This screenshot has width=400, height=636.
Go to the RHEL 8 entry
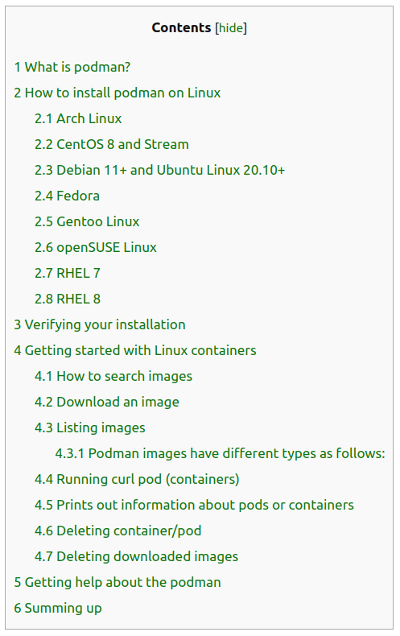click(x=67, y=299)
